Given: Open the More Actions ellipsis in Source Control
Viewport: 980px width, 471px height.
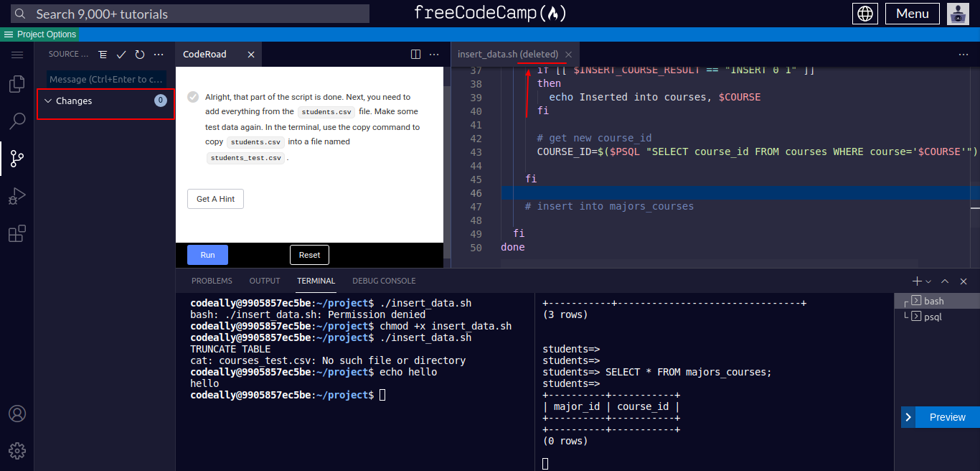Looking at the screenshot, I should pyautogui.click(x=159, y=54).
